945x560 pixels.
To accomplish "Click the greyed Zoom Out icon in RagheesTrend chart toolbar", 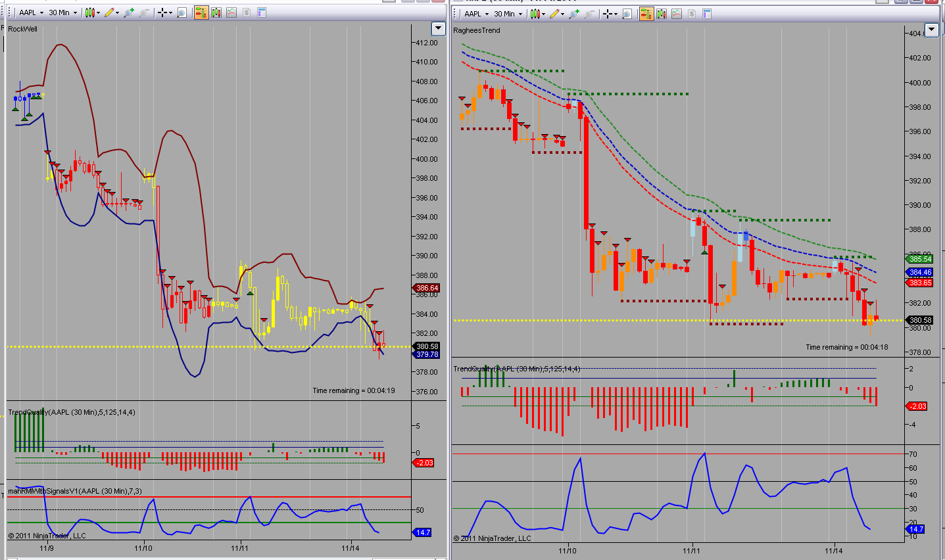I will [x=589, y=14].
